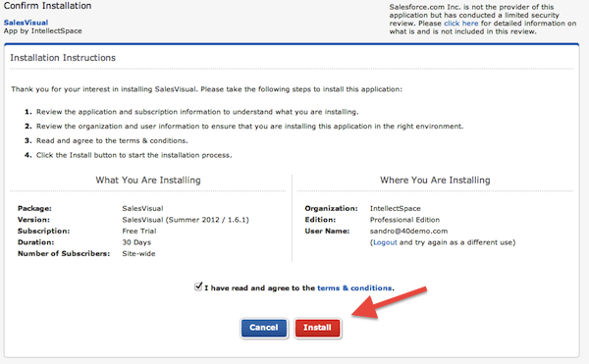Viewport: 589px width, 364px height.
Task: Click the user name 'sandro@40demo.com'
Action: click(408, 232)
